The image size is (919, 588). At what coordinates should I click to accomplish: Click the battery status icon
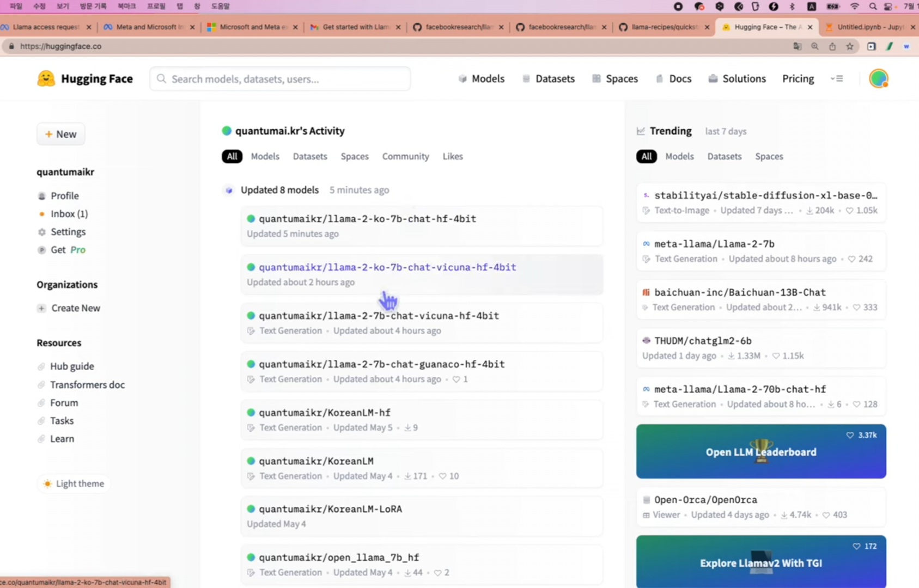833,7
